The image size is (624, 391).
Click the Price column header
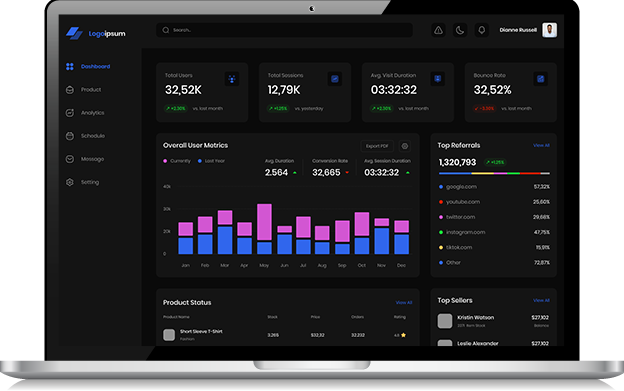[x=316, y=317]
